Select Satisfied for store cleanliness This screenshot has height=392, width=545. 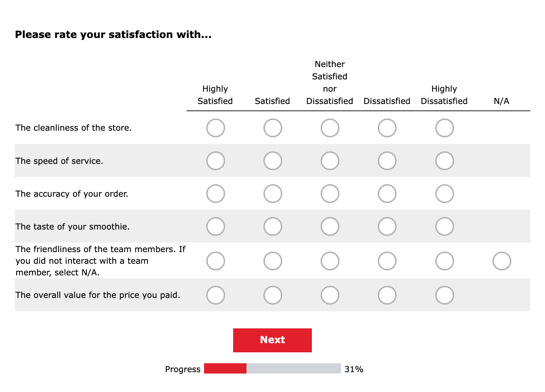[273, 128]
